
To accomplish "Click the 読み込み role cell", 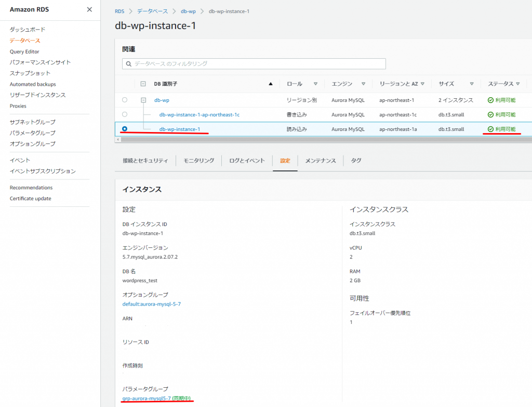I will [x=297, y=129].
